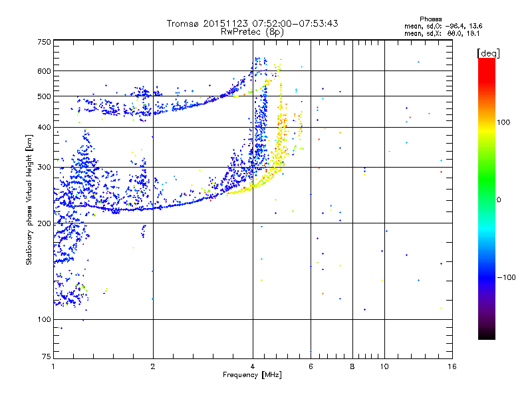Viewport: 532px width, 399px height.
Task: Click the y-axis label '600'
Action: 44,71
